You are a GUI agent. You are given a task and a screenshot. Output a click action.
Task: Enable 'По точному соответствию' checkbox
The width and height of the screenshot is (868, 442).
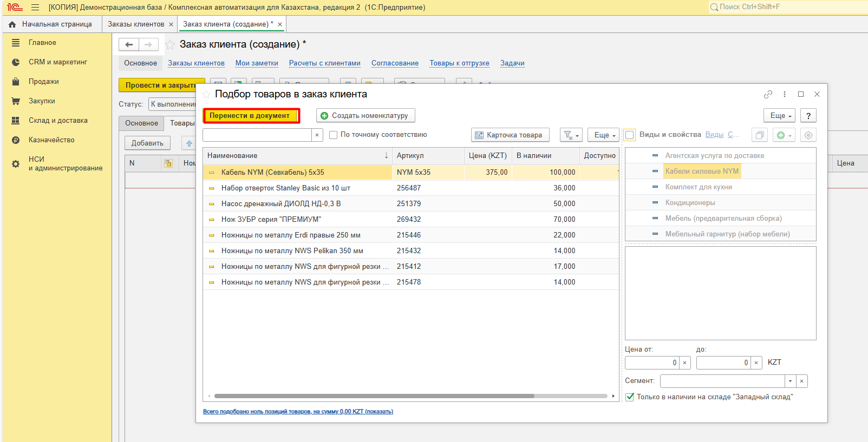(334, 135)
